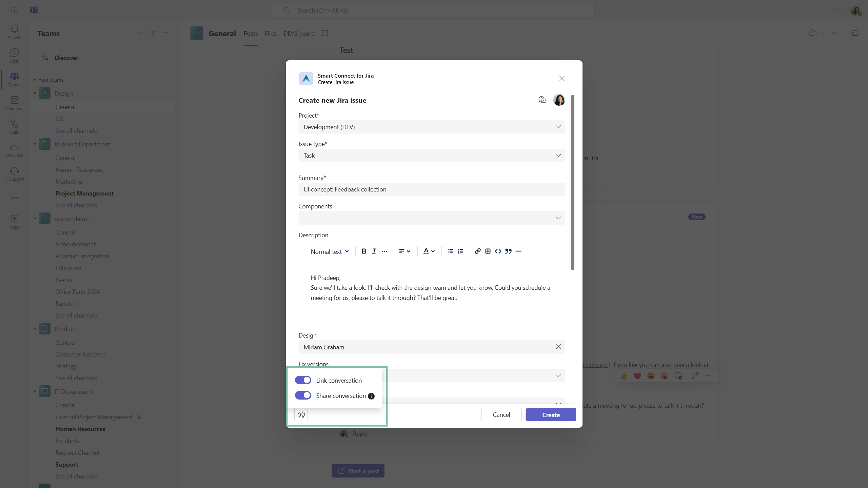The height and width of the screenshot is (488, 868).
Task: Insert a table in the description
Action: click(x=488, y=251)
